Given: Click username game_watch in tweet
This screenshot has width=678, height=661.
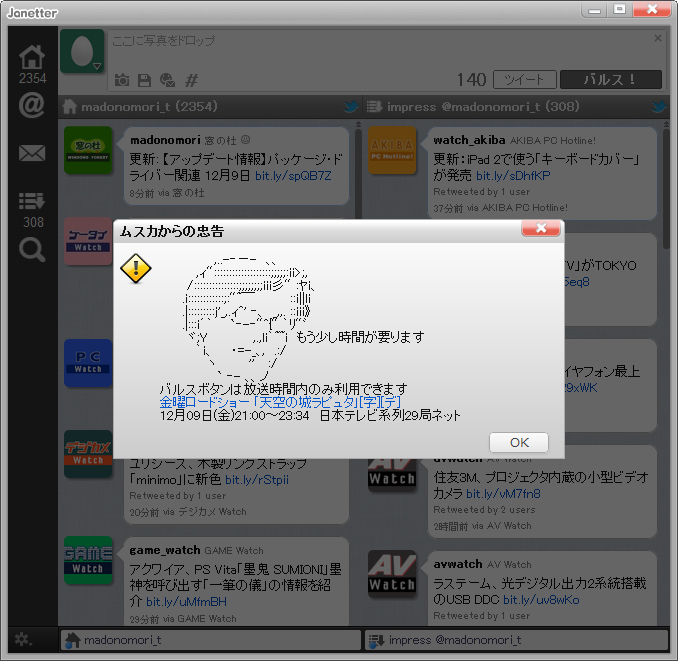Looking at the screenshot, I should pos(165,550).
